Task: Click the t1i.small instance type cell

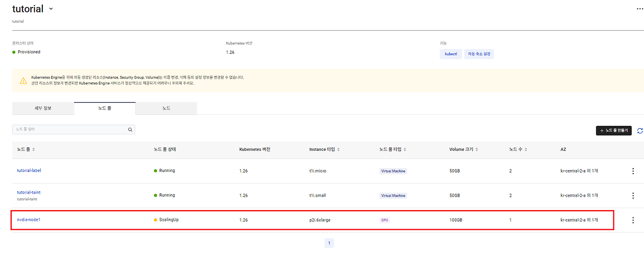Action: [x=318, y=195]
